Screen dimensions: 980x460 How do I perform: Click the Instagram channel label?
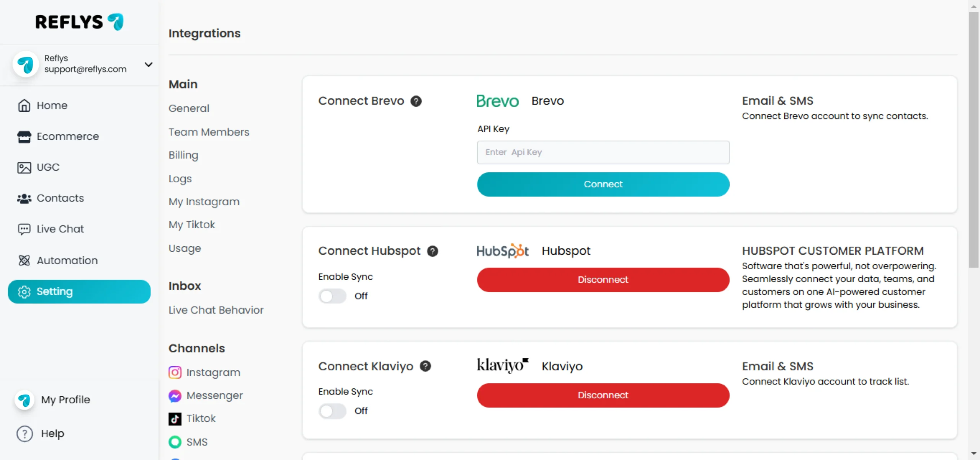click(213, 373)
